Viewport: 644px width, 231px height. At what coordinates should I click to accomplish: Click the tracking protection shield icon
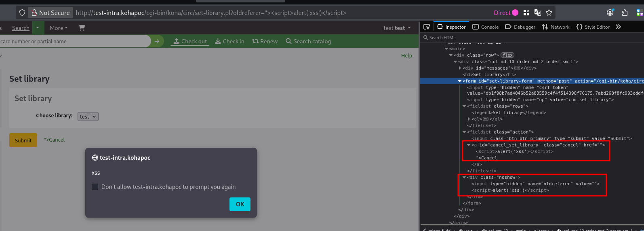click(22, 13)
